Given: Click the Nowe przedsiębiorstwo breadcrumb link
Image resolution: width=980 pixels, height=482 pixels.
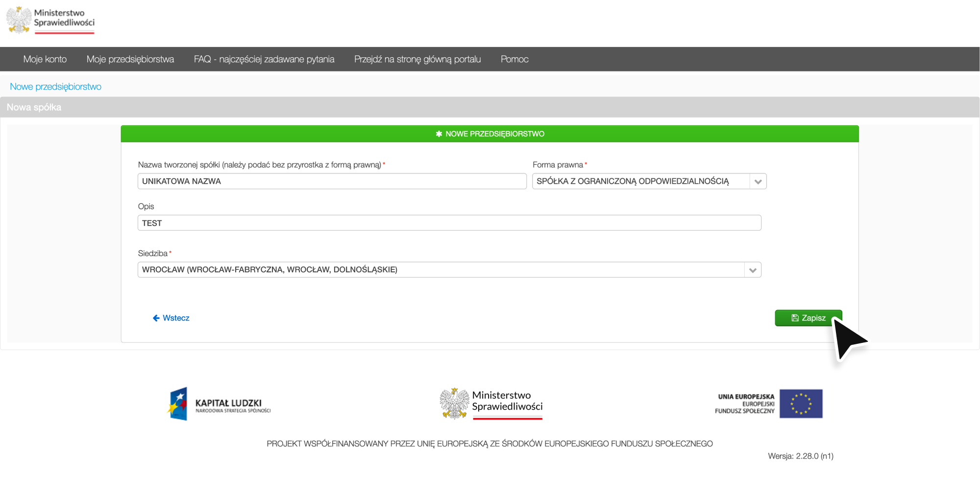Looking at the screenshot, I should tap(56, 87).
